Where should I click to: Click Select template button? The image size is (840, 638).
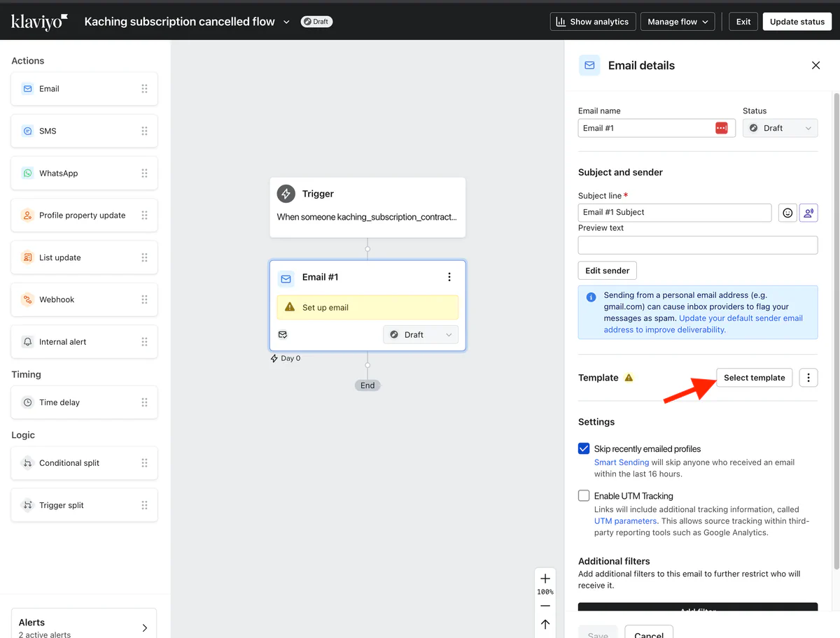click(x=755, y=378)
